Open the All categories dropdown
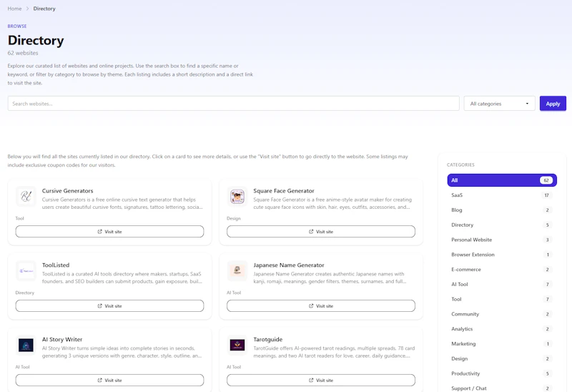This screenshot has height=392, width=572. tap(499, 104)
